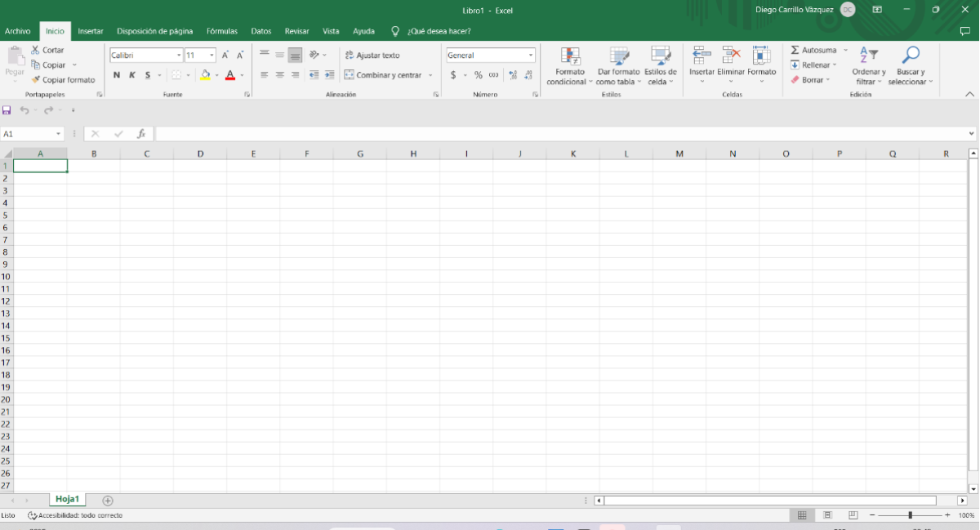Screen dimensions: 980x530
Task: Click the Hoja1 sheet tab
Action: pos(67,499)
